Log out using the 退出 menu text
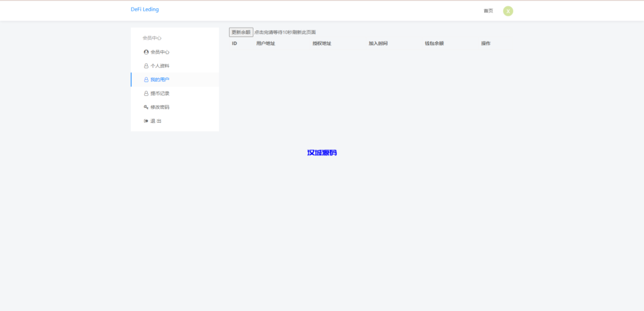 point(156,121)
